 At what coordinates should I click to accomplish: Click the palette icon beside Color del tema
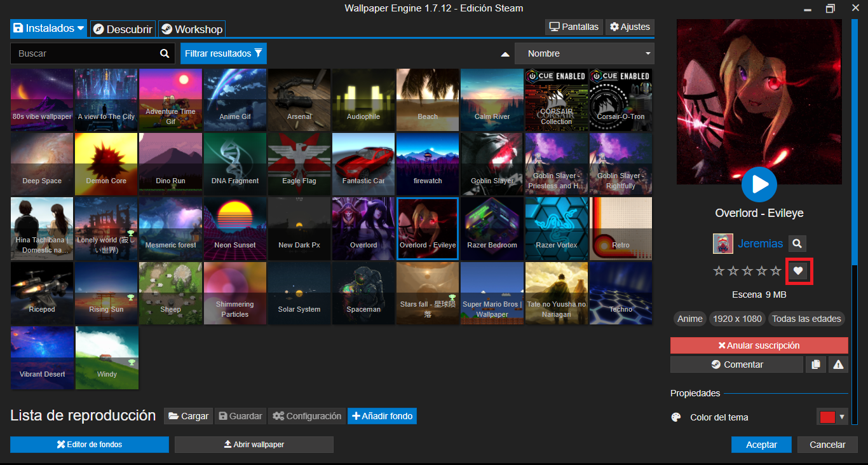click(x=676, y=417)
